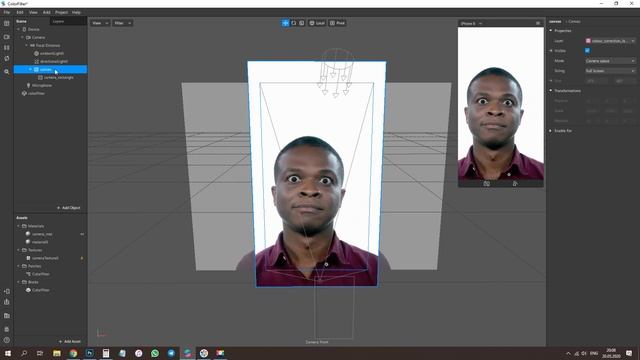
Task: Open the Sizing dropdown showing Full Screen
Action: (x=611, y=71)
